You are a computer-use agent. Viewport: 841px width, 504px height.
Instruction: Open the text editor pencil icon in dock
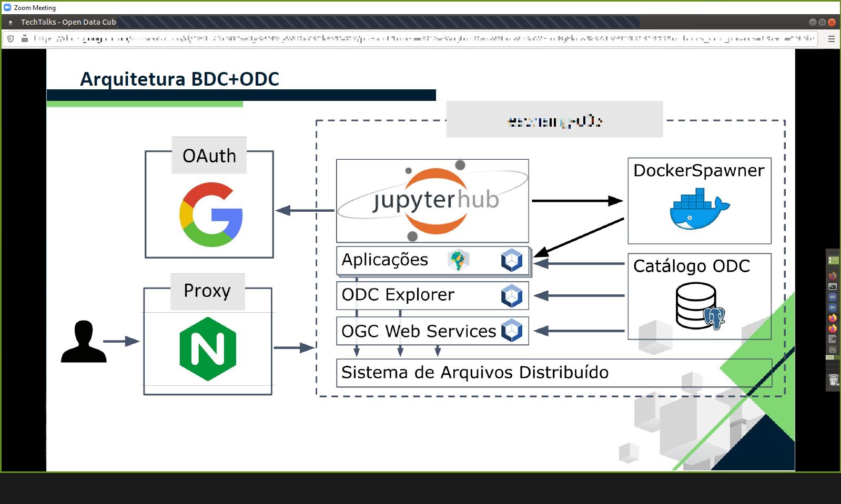tap(833, 339)
